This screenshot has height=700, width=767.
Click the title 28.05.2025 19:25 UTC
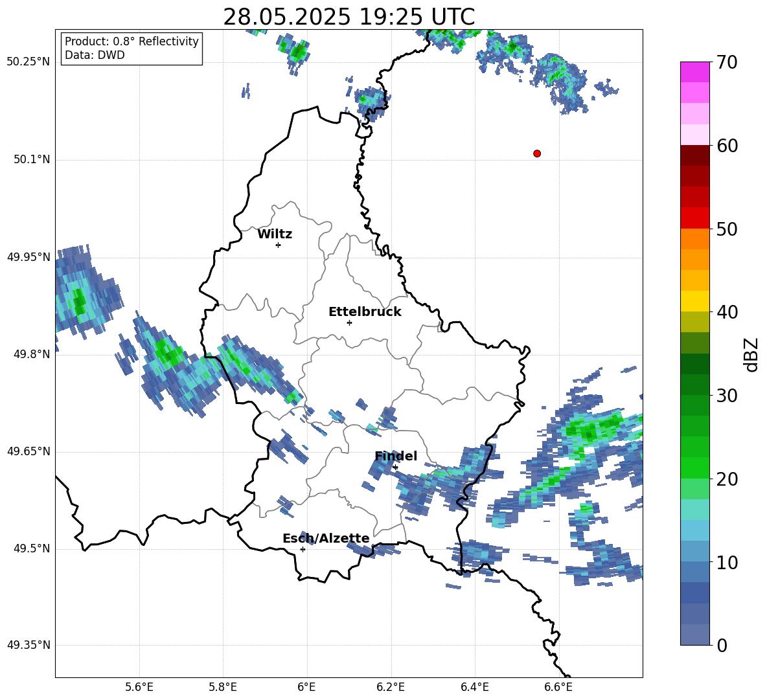click(349, 17)
